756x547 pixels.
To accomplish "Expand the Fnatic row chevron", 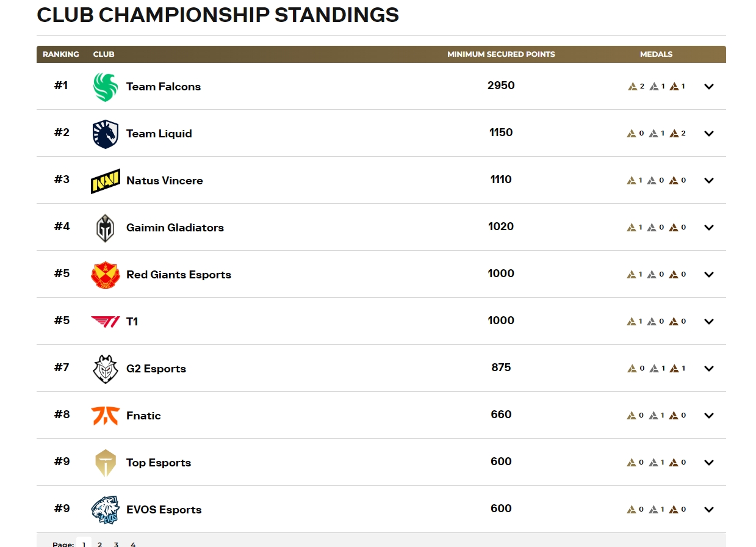I will pyautogui.click(x=708, y=416).
